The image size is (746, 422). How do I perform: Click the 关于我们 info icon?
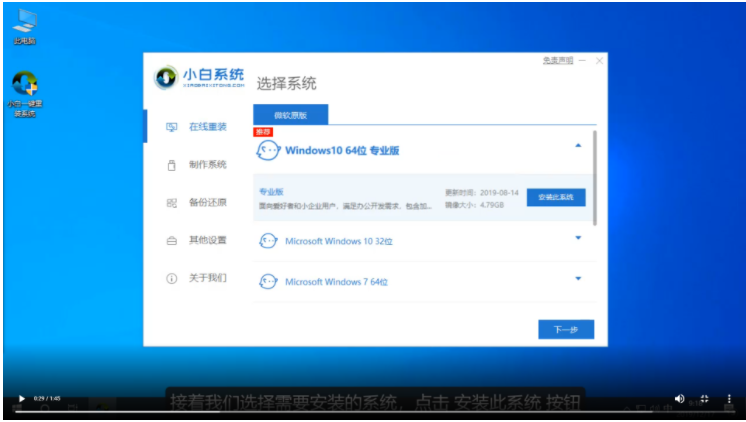pyautogui.click(x=171, y=278)
